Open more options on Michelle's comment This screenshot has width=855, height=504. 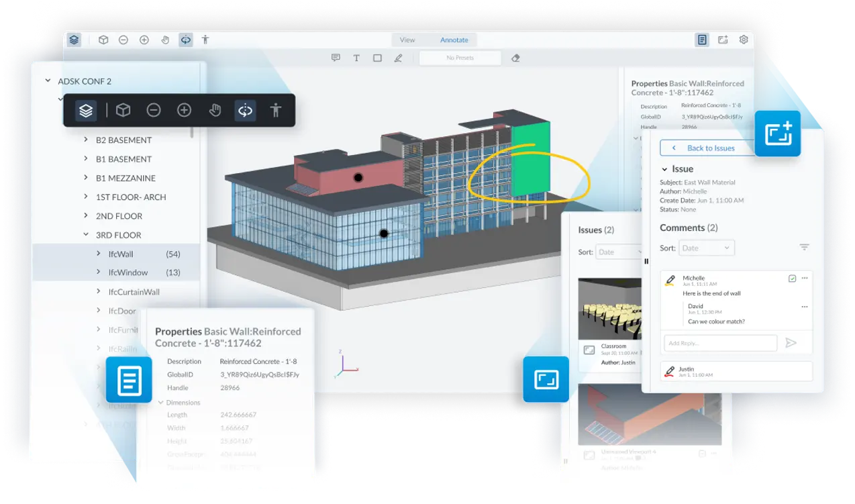pos(805,278)
